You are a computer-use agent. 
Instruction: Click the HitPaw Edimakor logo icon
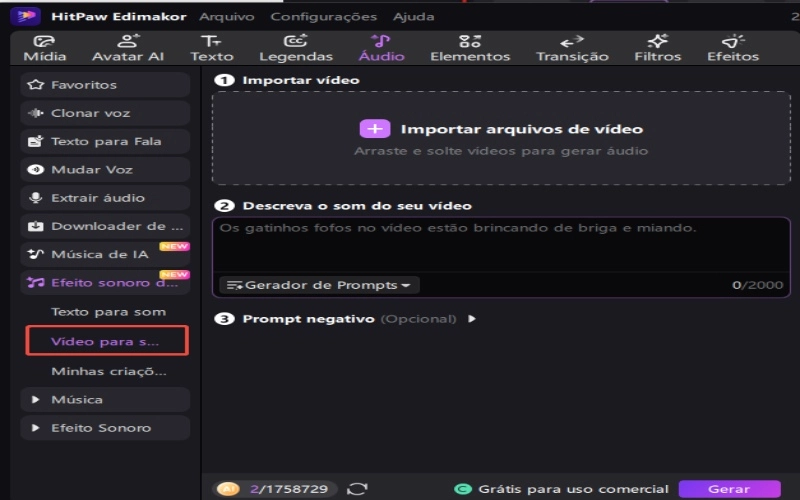pos(26,16)
